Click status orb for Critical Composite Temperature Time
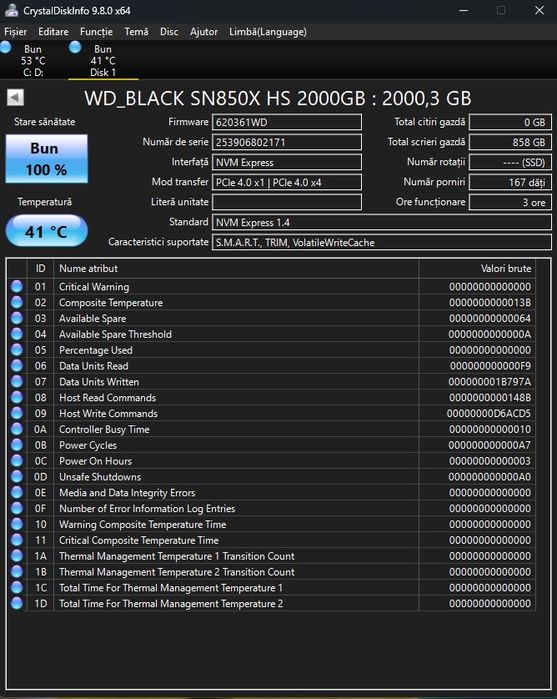The image size is (557, 699). (x=17, y=540)
